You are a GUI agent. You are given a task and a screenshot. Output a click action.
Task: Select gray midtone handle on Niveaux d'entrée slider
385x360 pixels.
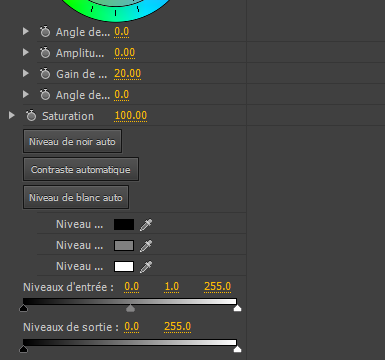tap(130, 308)
